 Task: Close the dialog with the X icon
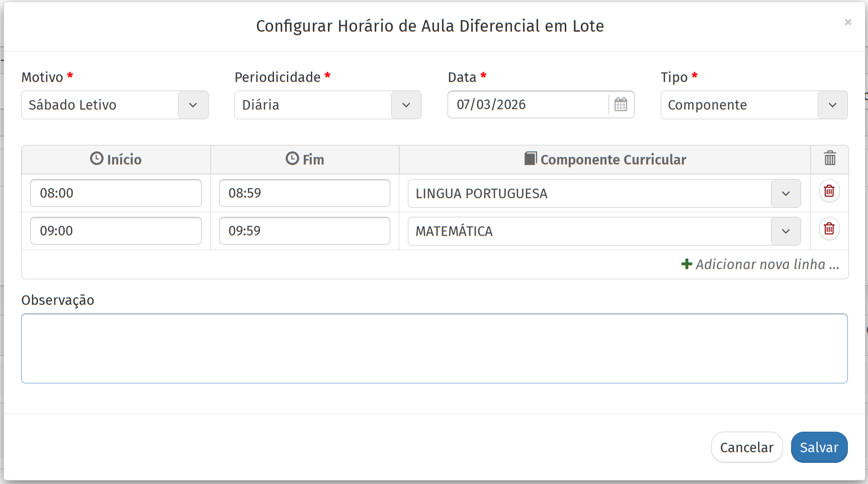coord(848,22)
